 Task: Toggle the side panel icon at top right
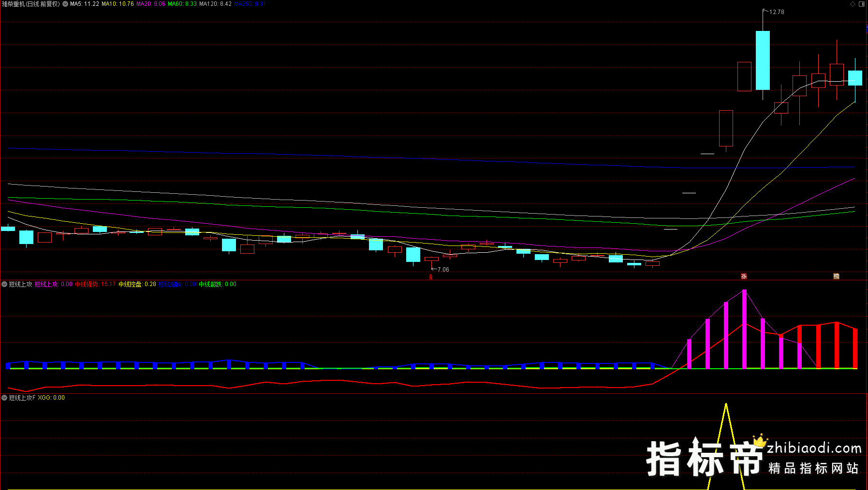coord(862,4)
